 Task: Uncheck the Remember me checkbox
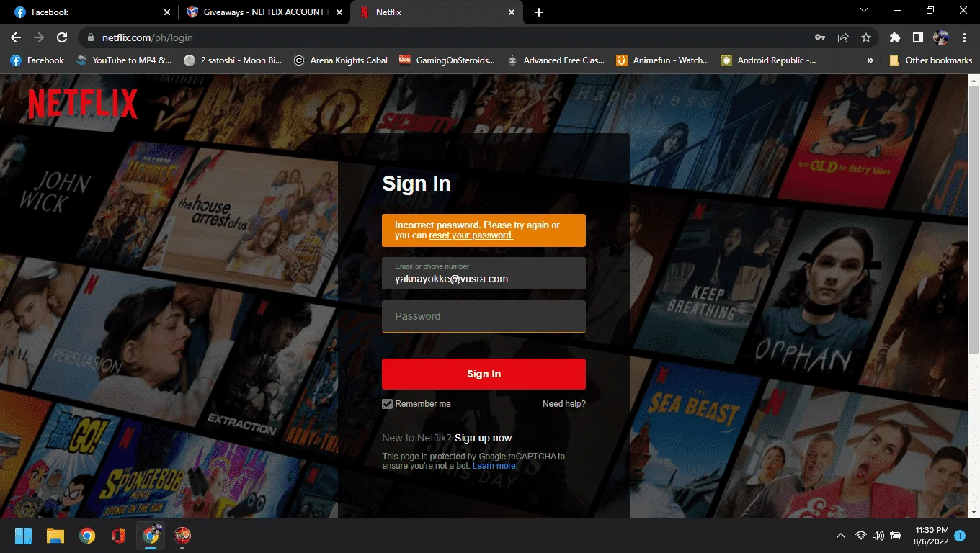(388, 404)
